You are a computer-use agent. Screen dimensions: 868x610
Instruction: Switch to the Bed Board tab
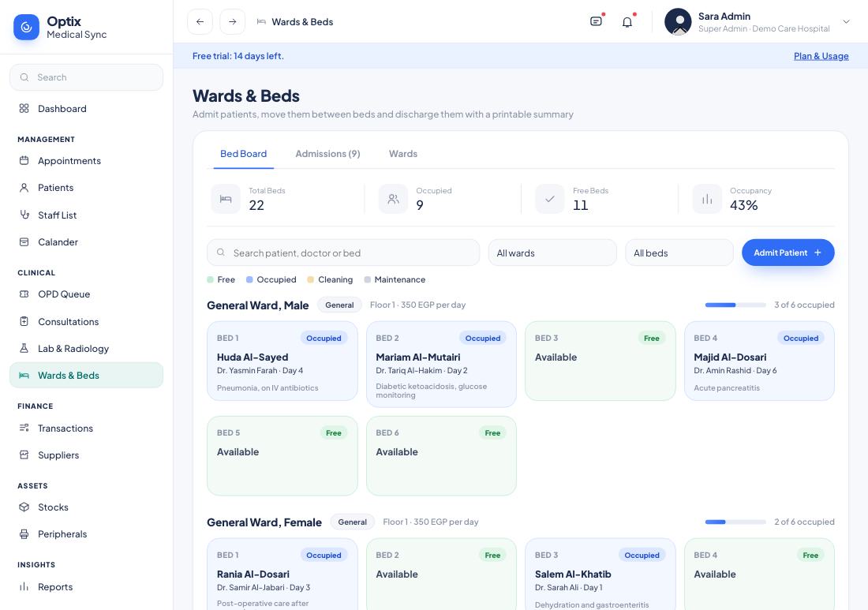point(244,154)
